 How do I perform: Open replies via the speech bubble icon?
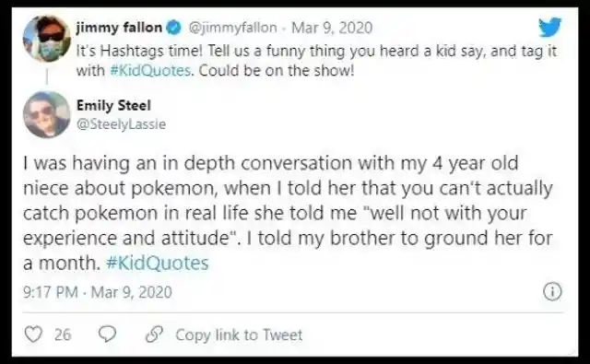pos(107,334)
